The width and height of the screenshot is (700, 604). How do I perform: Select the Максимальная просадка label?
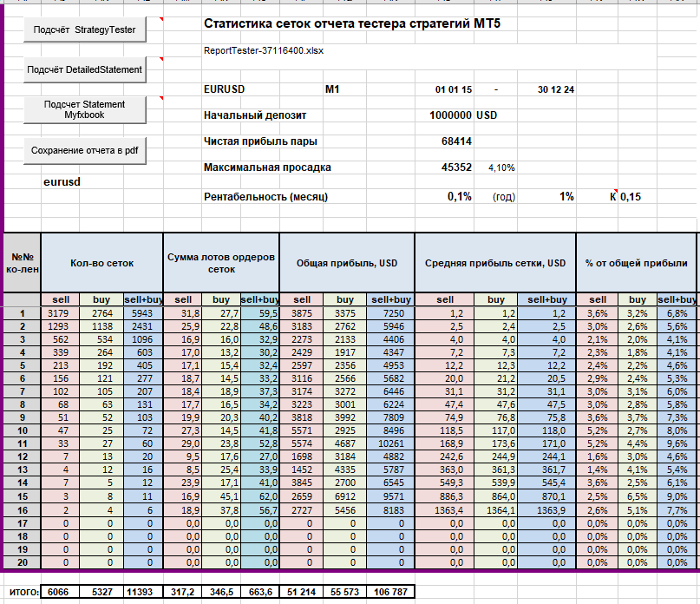267,167
